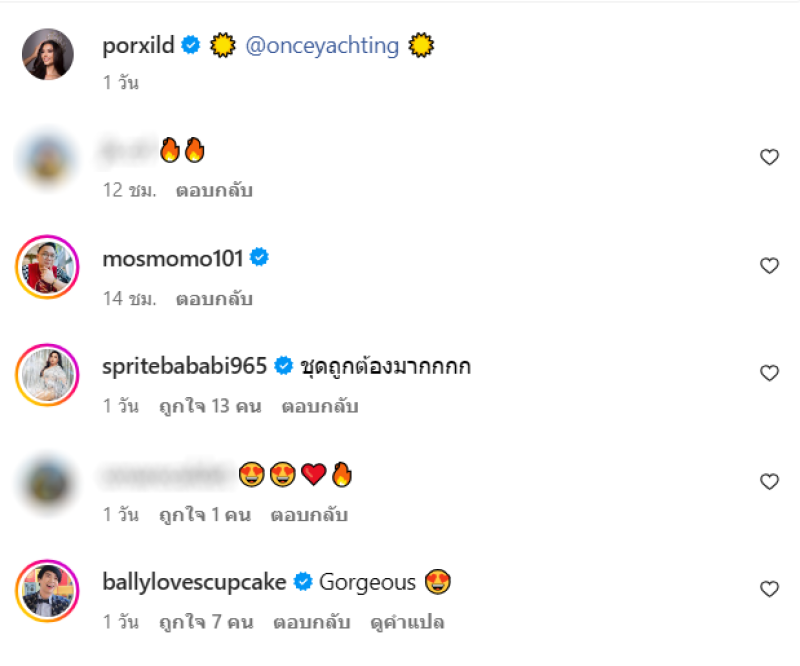
Task: Open the mosmomo101 username
Action: 172,258
